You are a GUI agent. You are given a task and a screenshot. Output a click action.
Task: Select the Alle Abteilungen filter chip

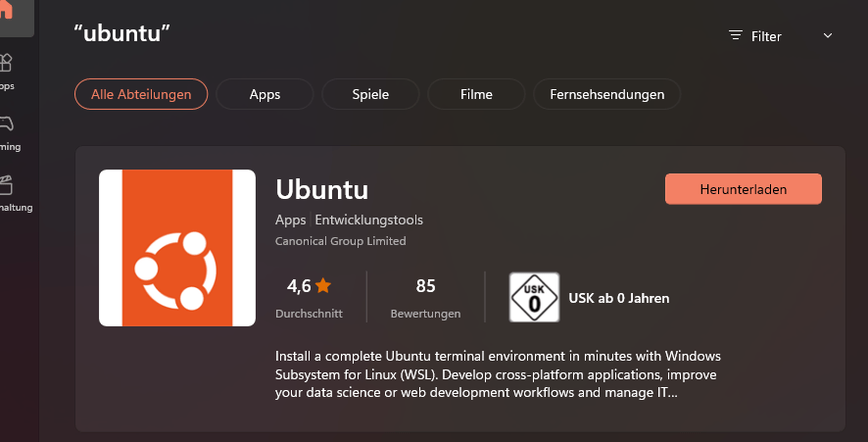(141, 94)
